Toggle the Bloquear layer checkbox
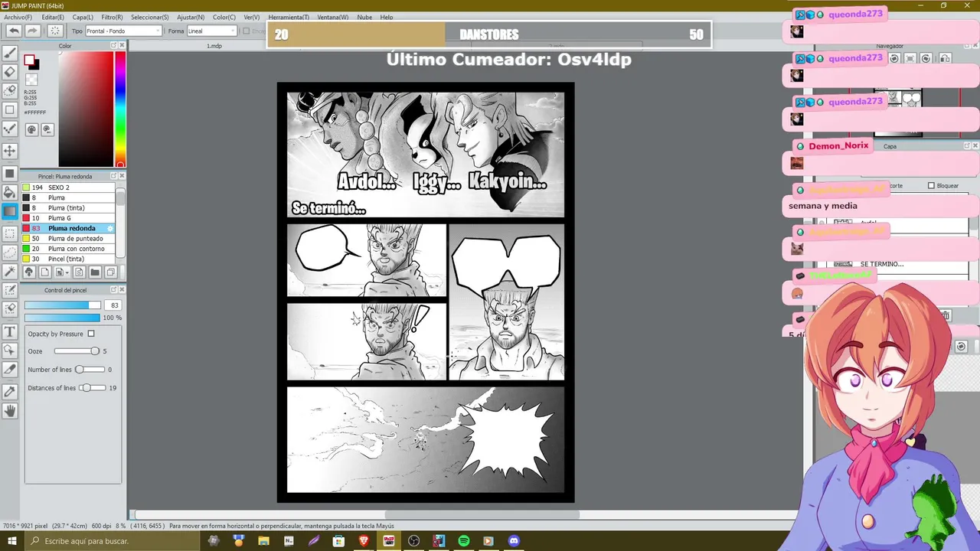The width and height of the screenshot is (980, 551). tap(931, 186)
